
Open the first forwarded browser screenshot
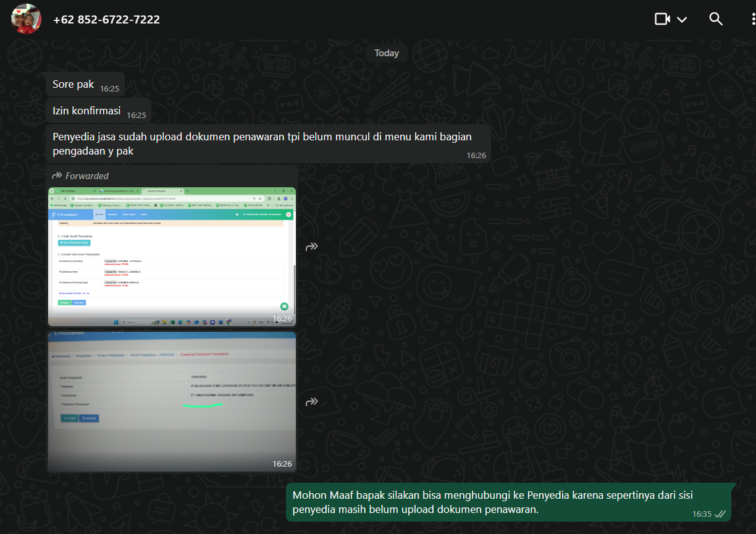click(x=172, y=256)
